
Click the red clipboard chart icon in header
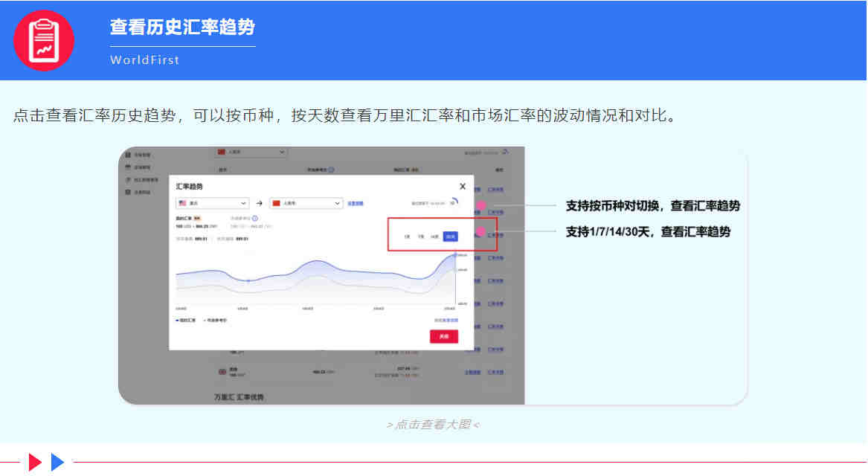44,40
